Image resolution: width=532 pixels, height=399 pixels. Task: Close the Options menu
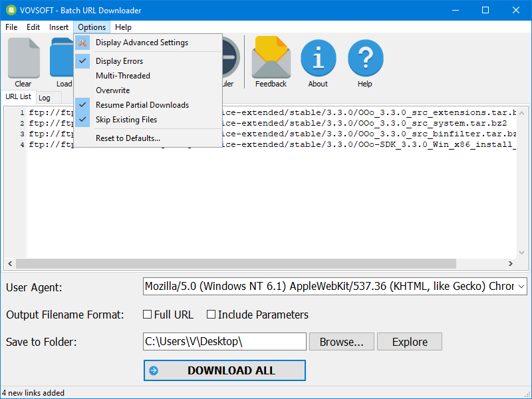tap(92, 27)
